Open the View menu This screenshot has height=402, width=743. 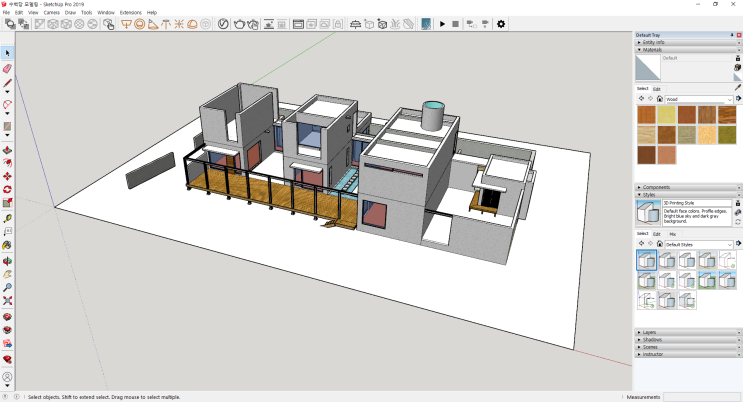(33, 12)
